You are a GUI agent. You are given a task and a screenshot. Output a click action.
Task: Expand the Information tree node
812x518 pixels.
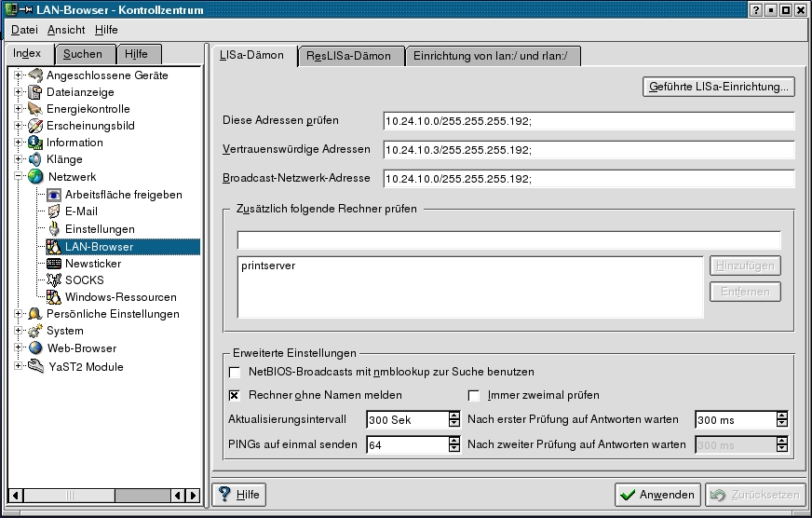click(18, 143)
